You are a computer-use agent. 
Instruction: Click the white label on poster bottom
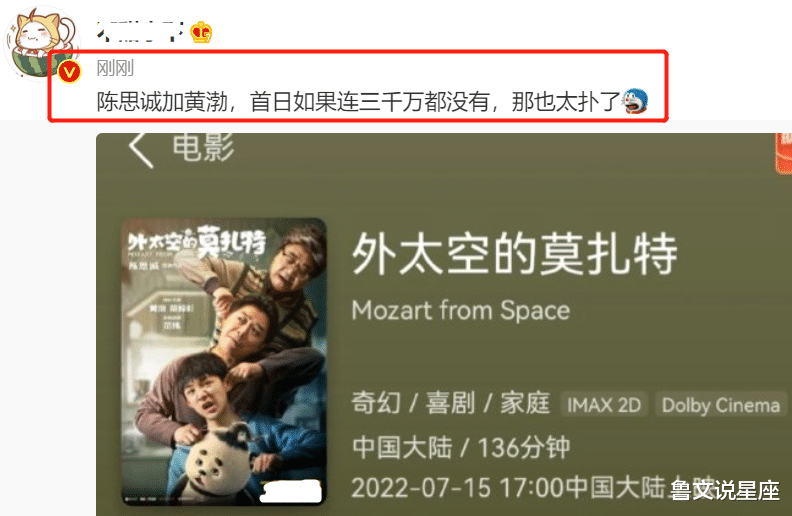tap(291, 491)
